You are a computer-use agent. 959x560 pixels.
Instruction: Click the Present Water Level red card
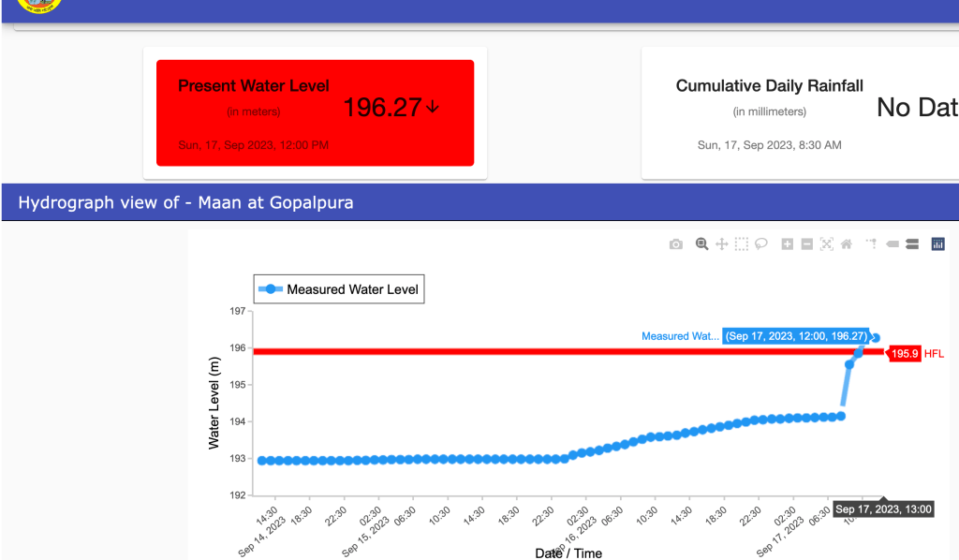click(315, 113)
